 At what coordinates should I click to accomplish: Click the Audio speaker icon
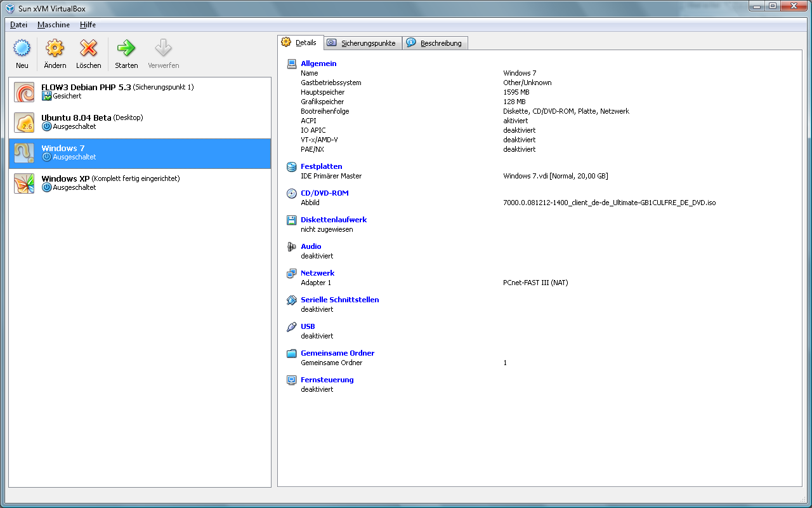(292, 247)
